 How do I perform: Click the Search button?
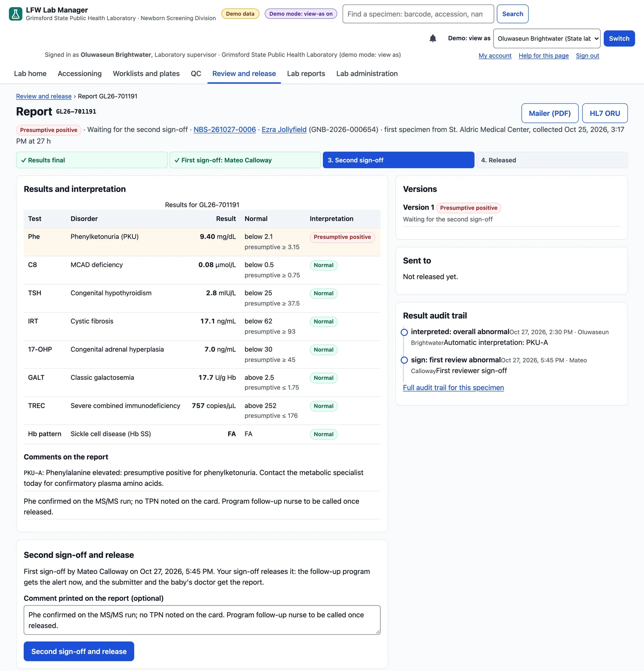tap(512, 14)
